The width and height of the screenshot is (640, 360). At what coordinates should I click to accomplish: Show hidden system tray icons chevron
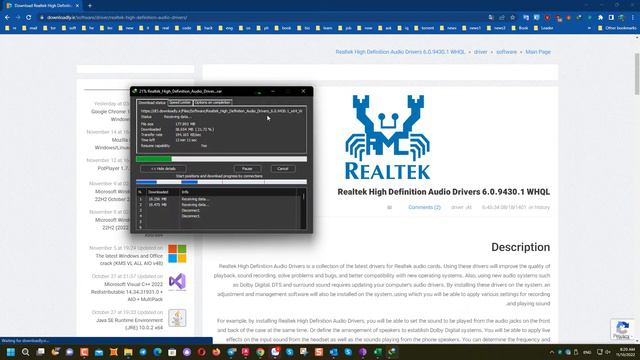pos(552,352)
